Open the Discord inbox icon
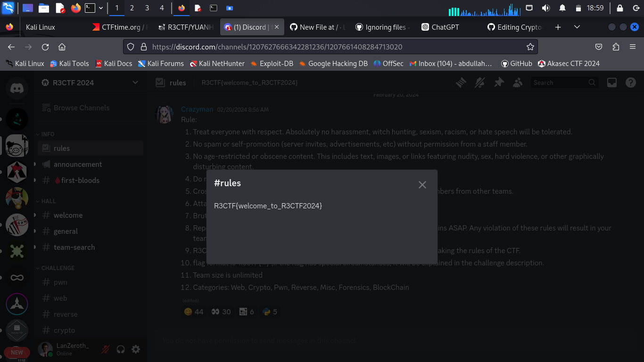Image resolution: width=644 pixels, height=362 pixels. click(x=611, y=82)
